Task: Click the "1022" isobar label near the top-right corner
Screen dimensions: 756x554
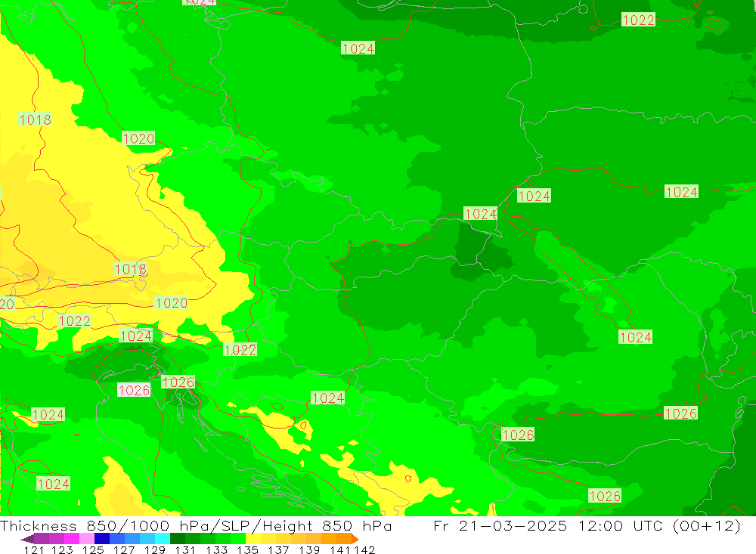Action: tap(638, 20)
